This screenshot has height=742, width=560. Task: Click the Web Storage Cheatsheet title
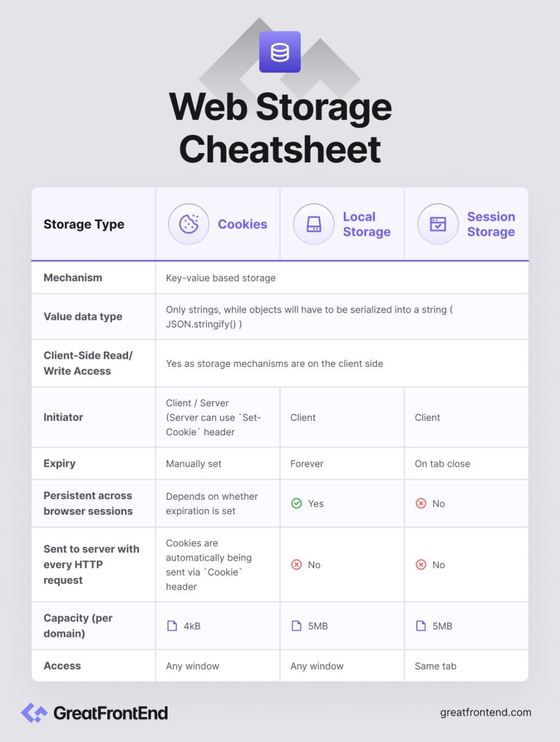[x=280, y=128]
